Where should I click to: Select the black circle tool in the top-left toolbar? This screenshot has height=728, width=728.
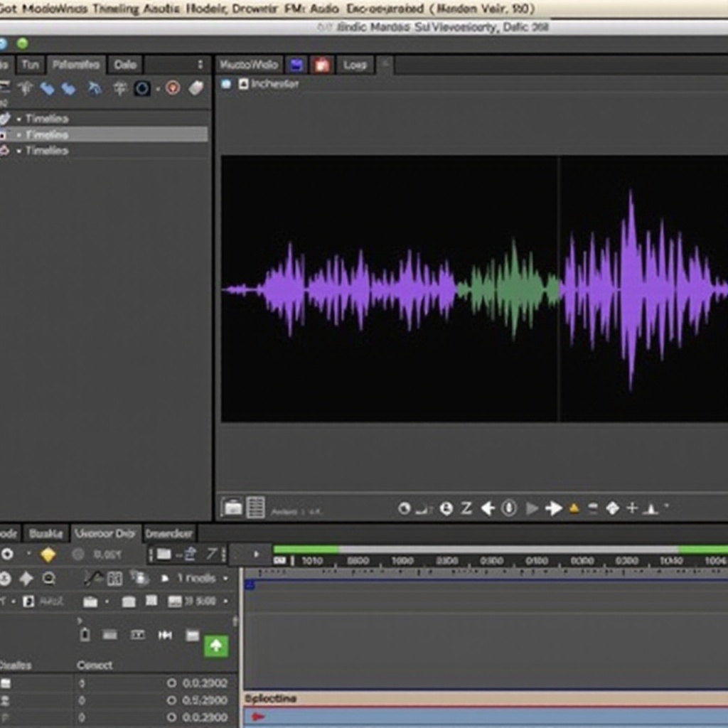[x=142, y=88]
